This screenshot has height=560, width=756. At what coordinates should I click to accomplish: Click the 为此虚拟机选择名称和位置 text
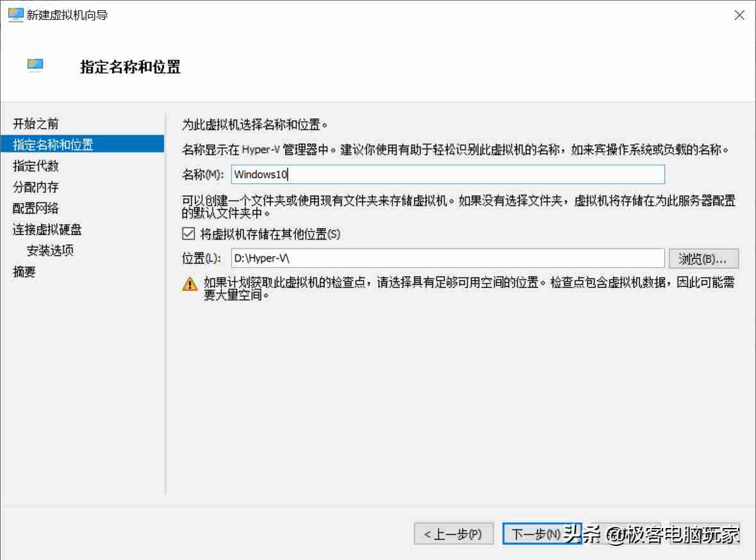(254, 125)
